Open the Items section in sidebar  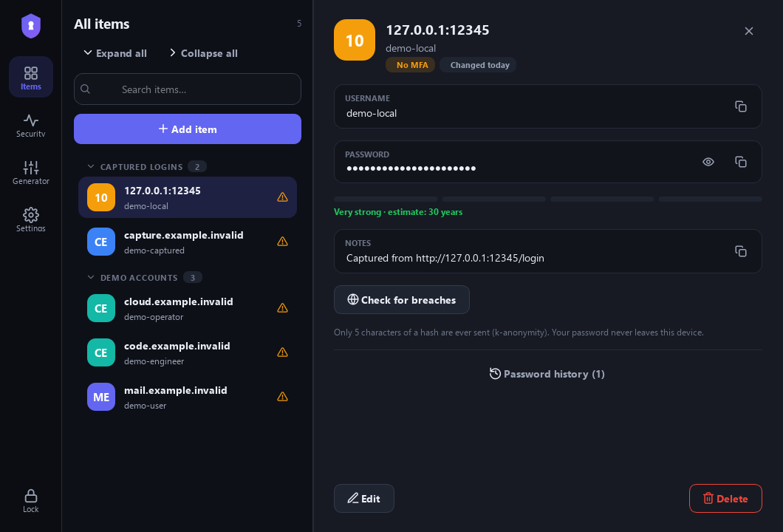click(31, 77)
